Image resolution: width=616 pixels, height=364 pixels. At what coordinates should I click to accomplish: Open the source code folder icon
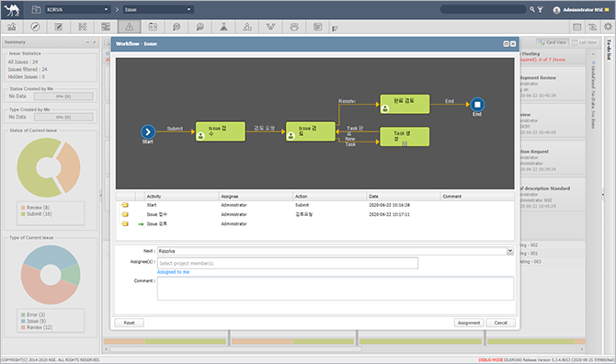coord(153,27)
